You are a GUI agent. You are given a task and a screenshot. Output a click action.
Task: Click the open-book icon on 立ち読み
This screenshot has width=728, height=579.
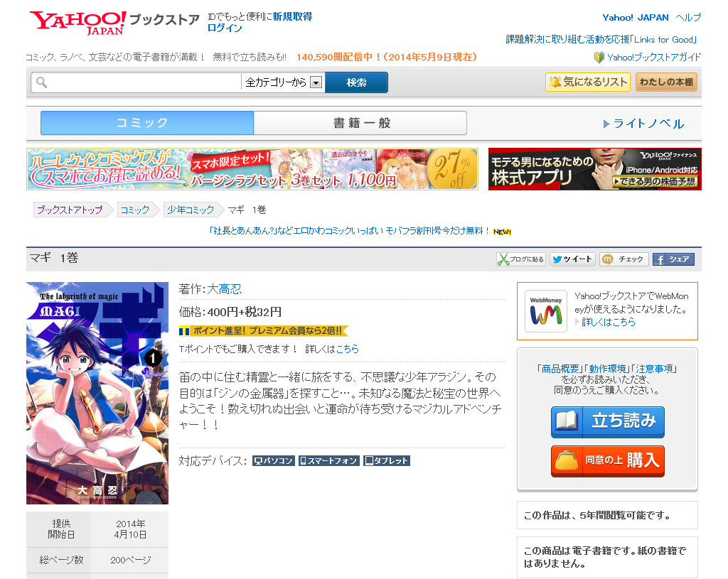567,421
